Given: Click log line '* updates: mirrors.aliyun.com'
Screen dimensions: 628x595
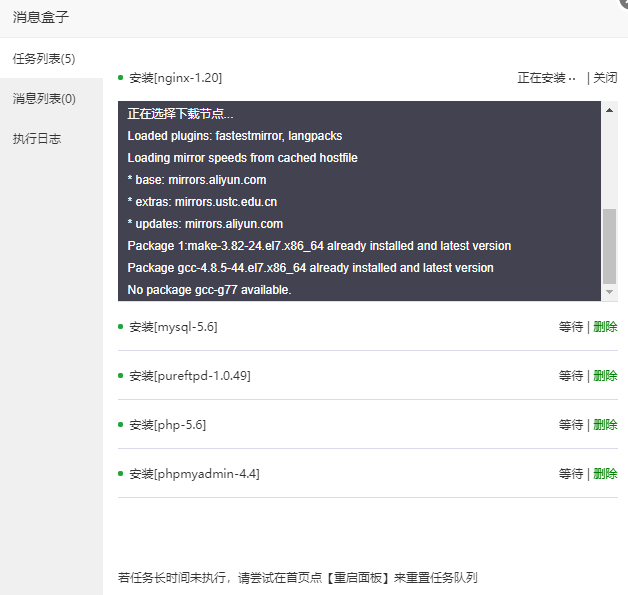Looking at the screenshot, I should click(205, 224).
